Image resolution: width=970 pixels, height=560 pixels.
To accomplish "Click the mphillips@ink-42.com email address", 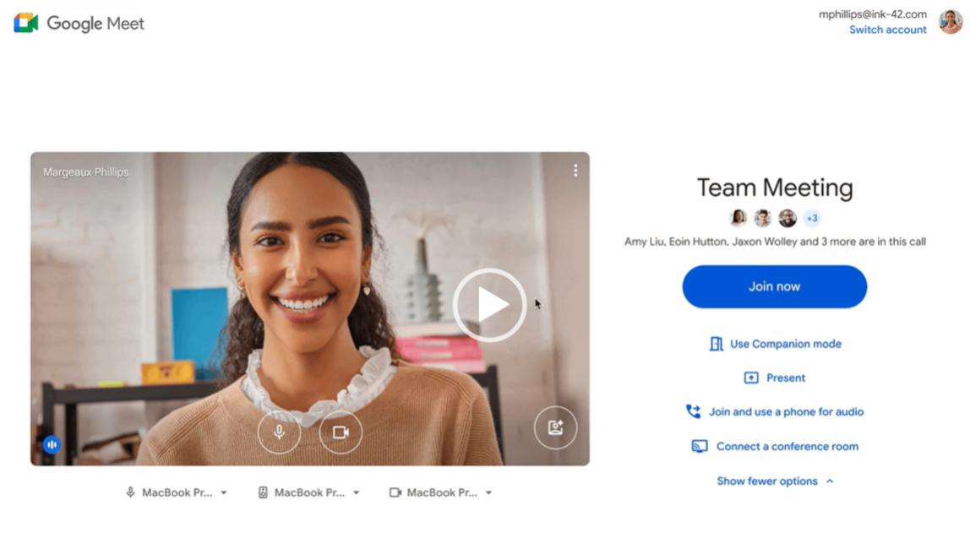I will point(873,14).
